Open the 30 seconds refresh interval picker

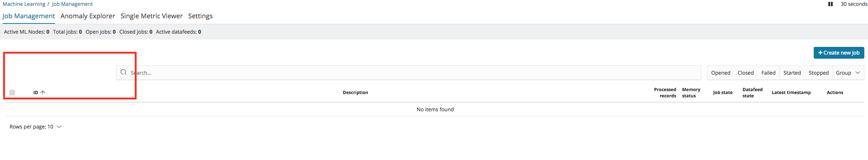854,4
